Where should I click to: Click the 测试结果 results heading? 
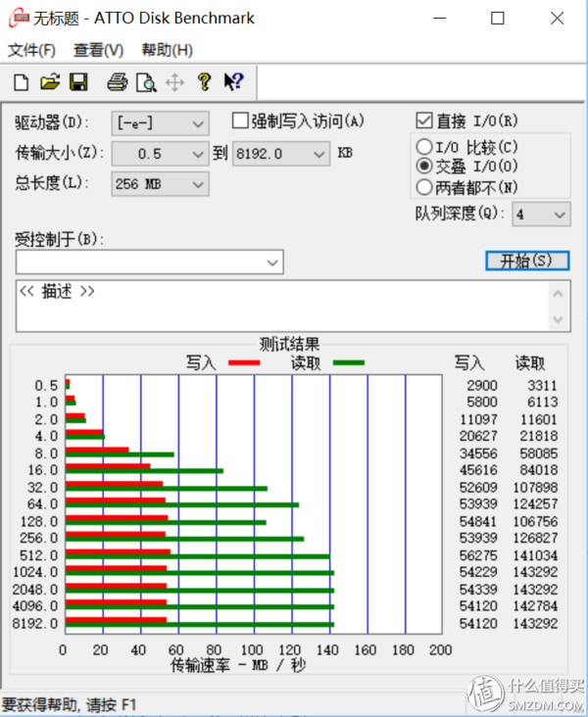coord(289,344)
